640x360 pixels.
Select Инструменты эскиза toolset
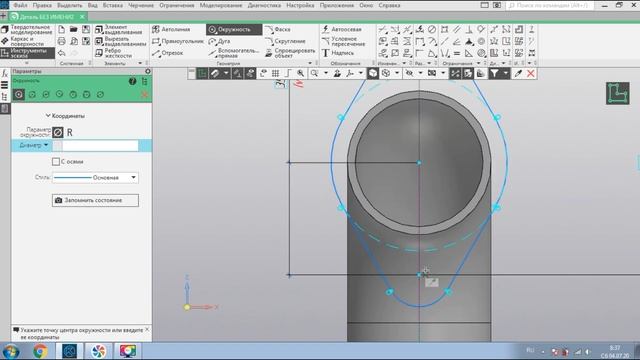(x=27, y=53)
